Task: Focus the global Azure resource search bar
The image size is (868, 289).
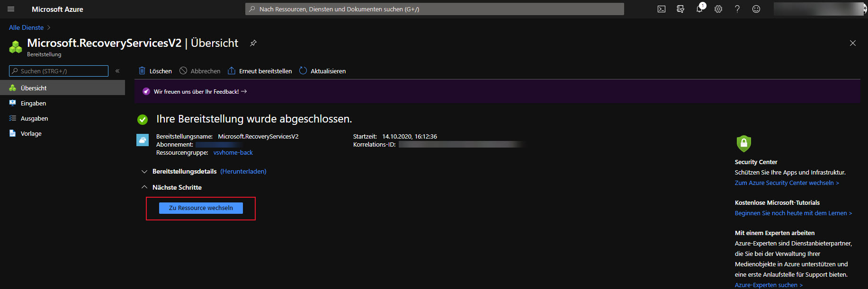Action: point(435,9)
